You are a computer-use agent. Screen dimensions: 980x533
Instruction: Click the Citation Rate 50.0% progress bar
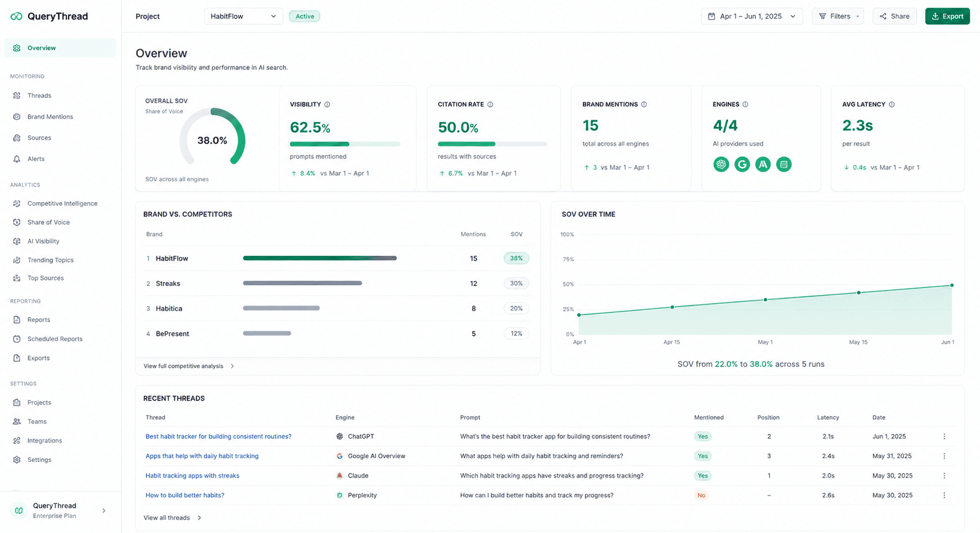click(x=492, y=144)
